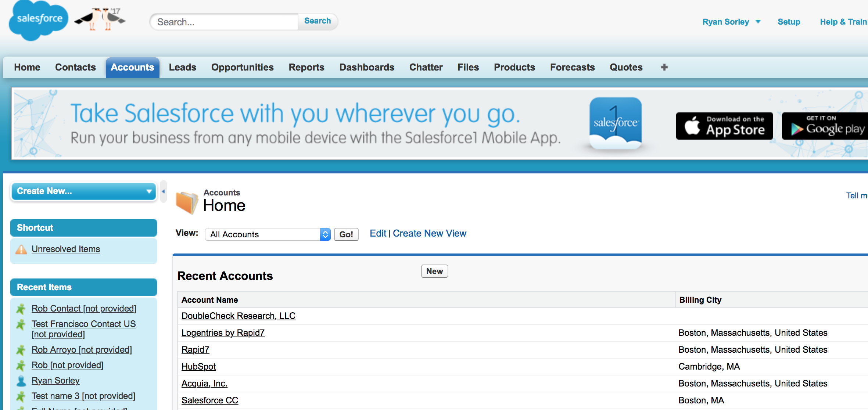Go to the Quotes tab
Viewport: 868px width, 410px height.
(626, 67)
